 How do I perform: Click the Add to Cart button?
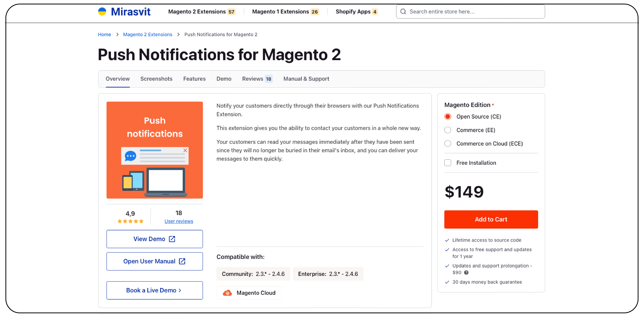tap(491, 219)
